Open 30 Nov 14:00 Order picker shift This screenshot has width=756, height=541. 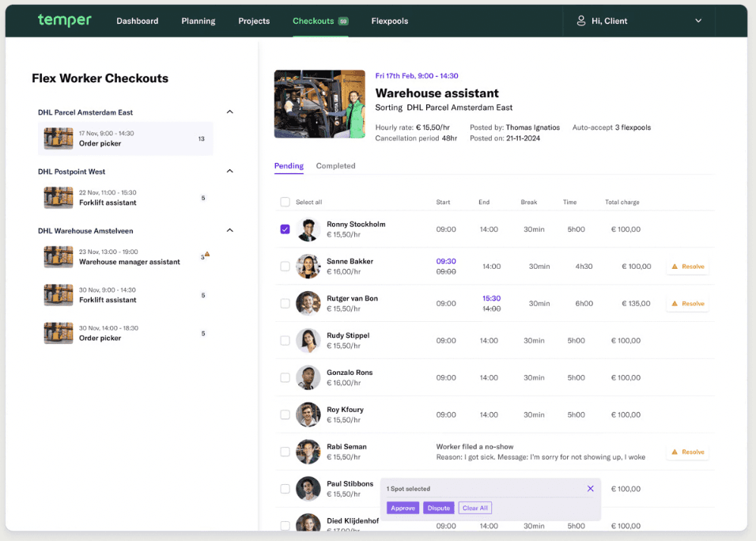(x=126, y=333)
